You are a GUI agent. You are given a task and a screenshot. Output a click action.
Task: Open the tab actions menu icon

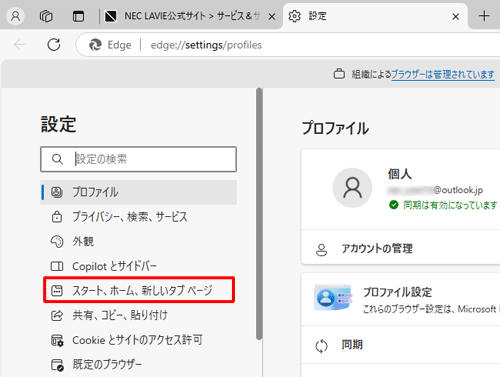(x=78, y=16)
